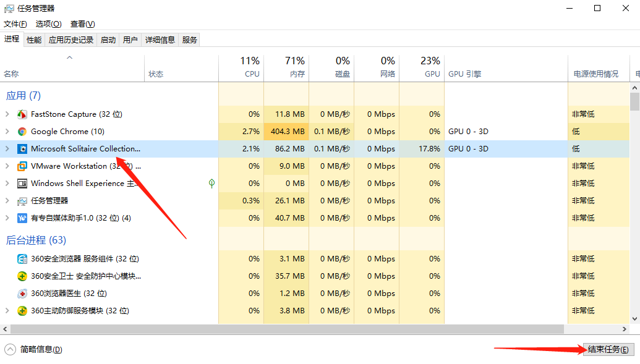Click the 结束任务 button
The height and width of the screenshot is (364, 640).
[608, 350]
